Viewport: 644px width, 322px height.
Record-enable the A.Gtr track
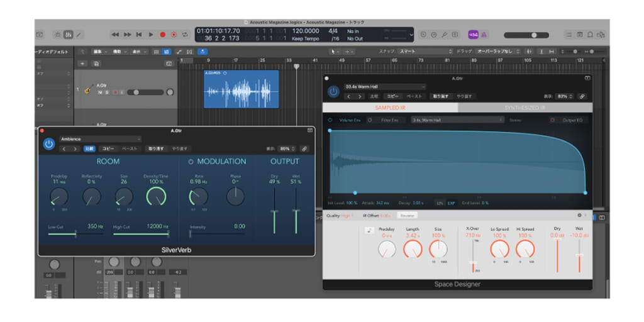pos(114,92)
